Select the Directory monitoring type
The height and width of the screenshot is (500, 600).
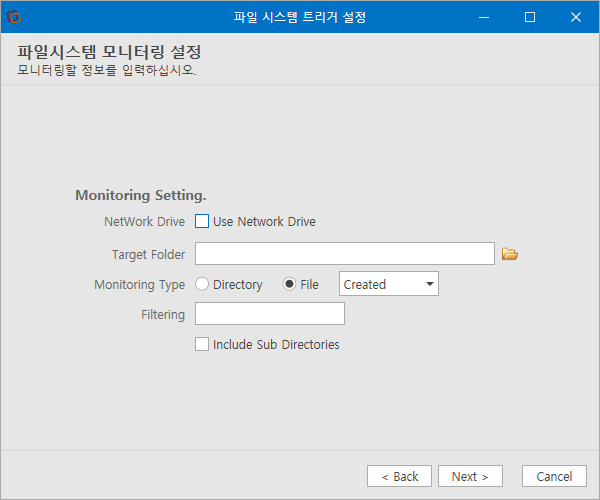pyautogui.click(x=202, y=284)
